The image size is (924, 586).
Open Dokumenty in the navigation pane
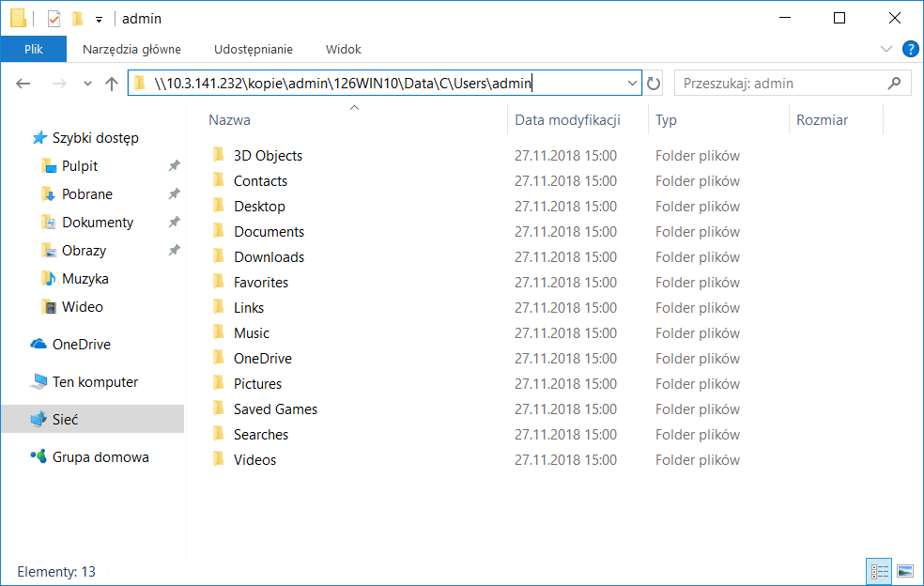[x=98, y=223]
